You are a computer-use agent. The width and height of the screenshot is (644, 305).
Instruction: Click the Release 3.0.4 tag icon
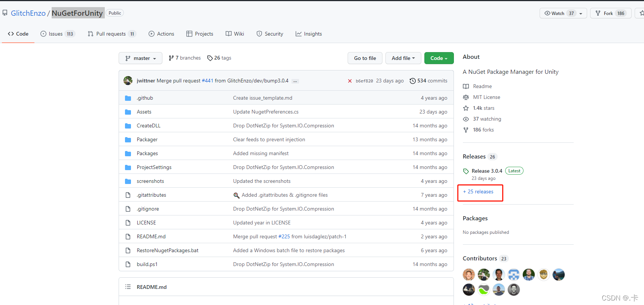click(466, 171)
